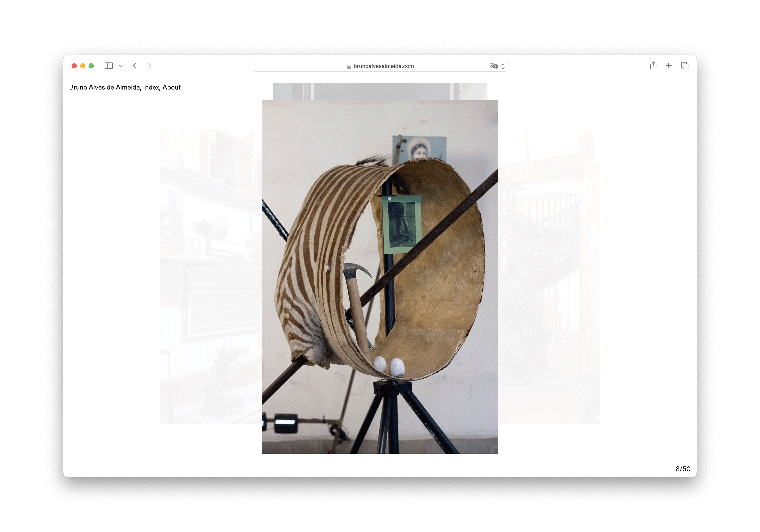
Task: Open the Index link
Action: [151, 87]
